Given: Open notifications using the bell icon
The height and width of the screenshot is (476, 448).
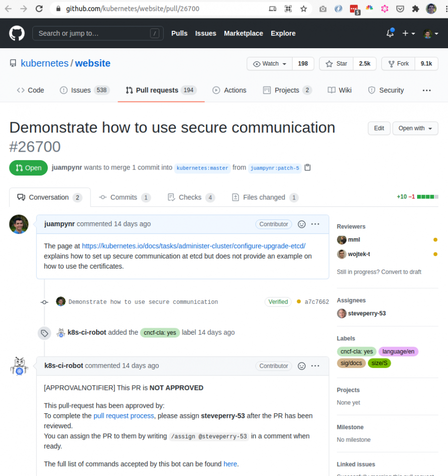Looking at the screenshot, I should pyautogui.click(x=390, y=33).
